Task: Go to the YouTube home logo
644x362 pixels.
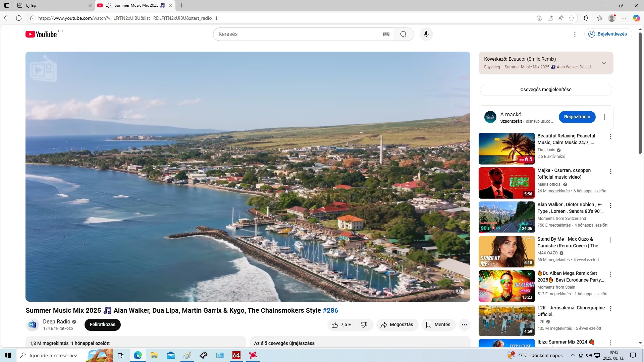Action: (41, 34)
